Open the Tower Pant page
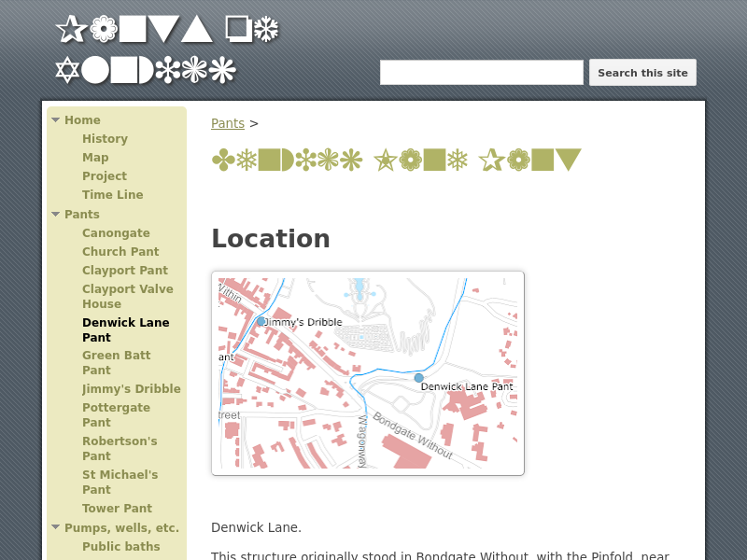The width and height of the screenshot is (747, 560). (x=117, y=509)
